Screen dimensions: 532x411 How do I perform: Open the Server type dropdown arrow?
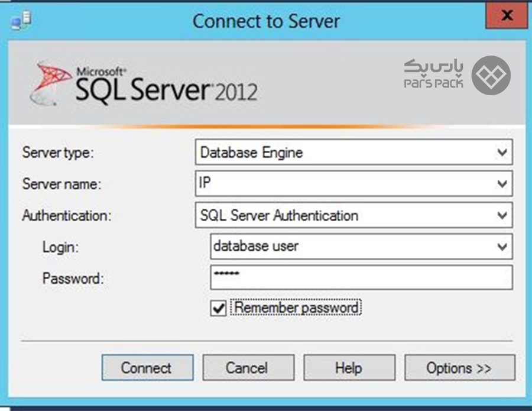click(502, 152)
